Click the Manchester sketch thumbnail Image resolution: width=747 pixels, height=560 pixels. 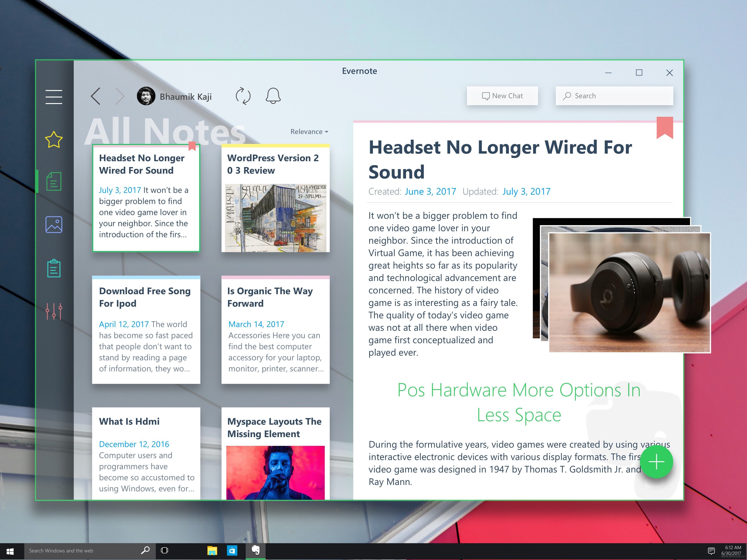click(276, 218)
